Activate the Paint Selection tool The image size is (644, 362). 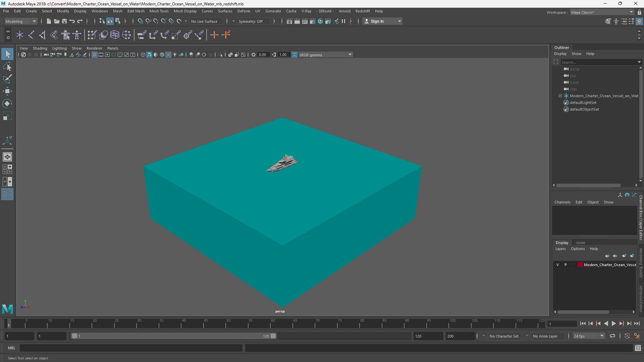(x=7, y=79)
